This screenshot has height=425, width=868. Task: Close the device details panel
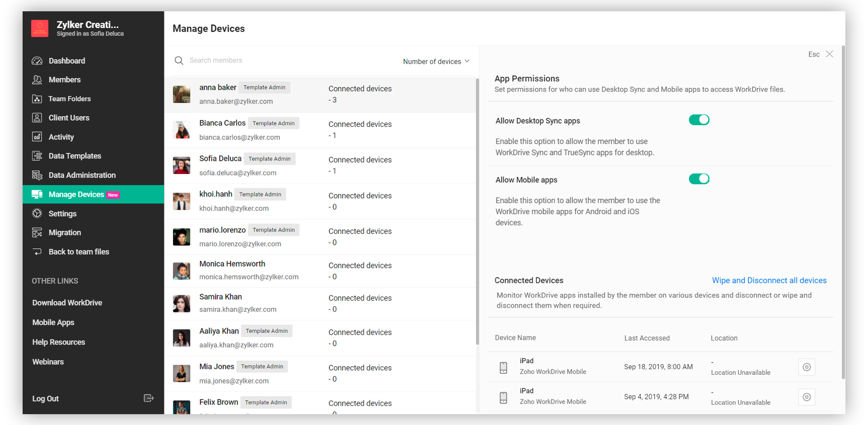[829, 54]
